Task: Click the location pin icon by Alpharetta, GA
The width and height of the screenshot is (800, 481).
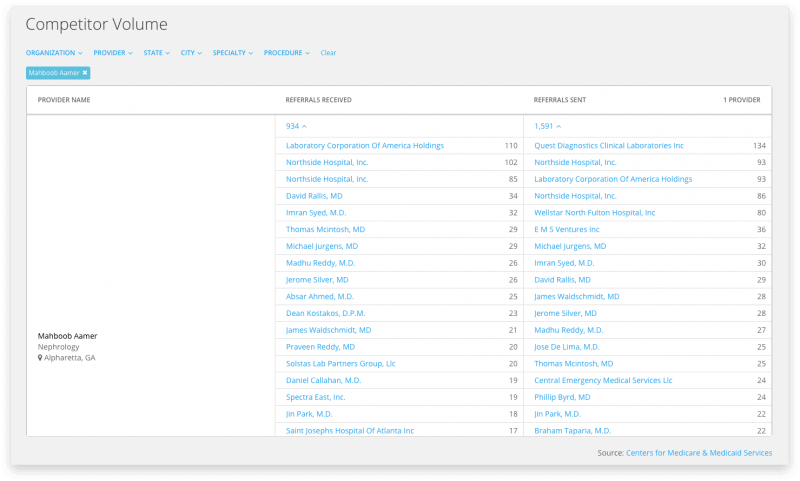Action: tap(40, 358)
